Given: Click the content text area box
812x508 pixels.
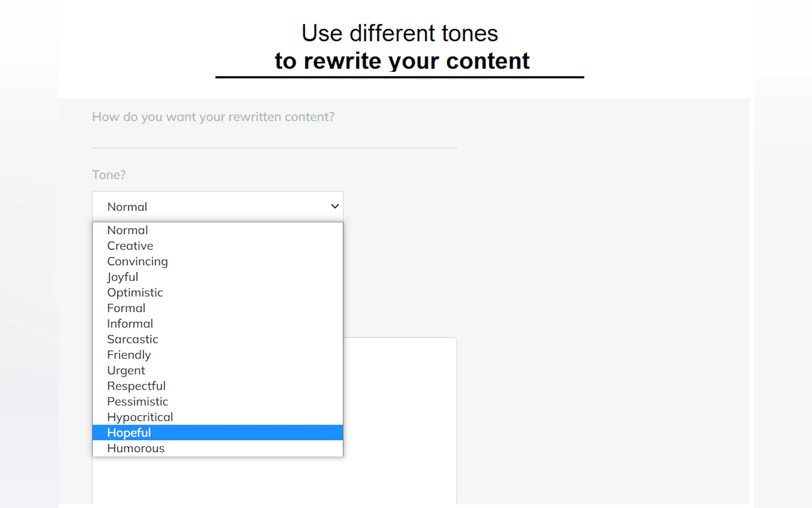Looking at the screenshot, I should click(400, 420).
